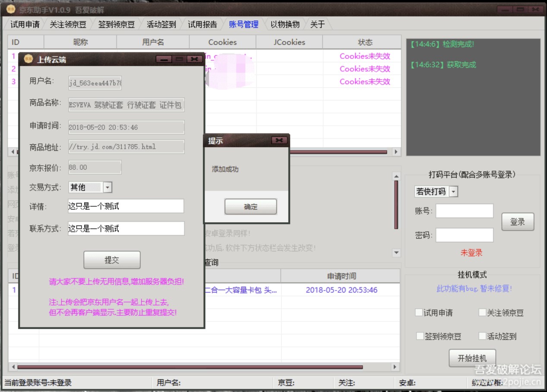Click inside the 账号 input field
This screenshot has height=392, width=547.
[x=465, y=210]
